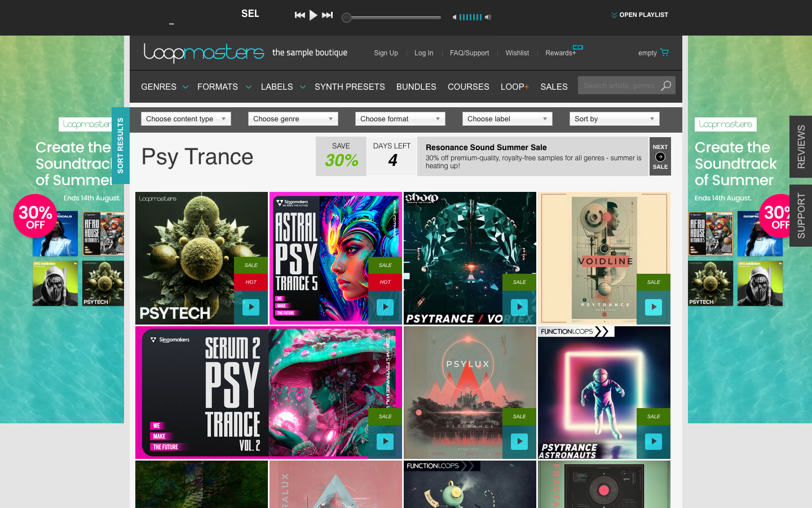The height and width of the screenshot is (508, 812).
Task: Click the left banner 30% OFF badge
Action: click(x=35, y=217)
